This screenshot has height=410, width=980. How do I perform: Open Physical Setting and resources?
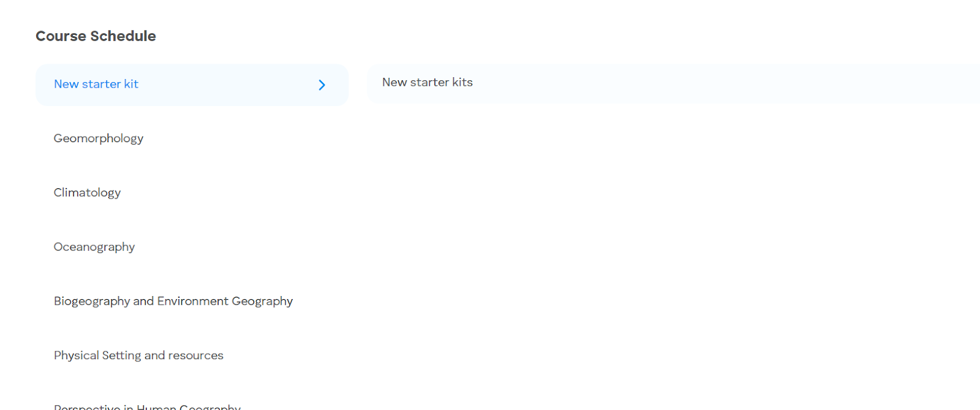(138, 355)
